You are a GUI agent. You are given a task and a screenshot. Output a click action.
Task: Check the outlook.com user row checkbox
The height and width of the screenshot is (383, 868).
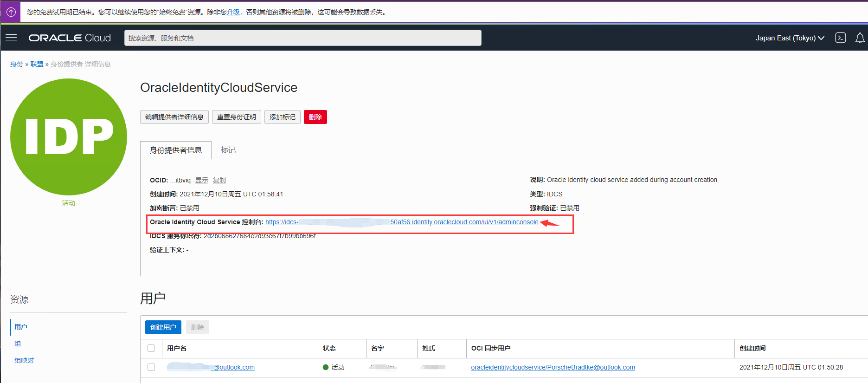(x=151, y=367)
